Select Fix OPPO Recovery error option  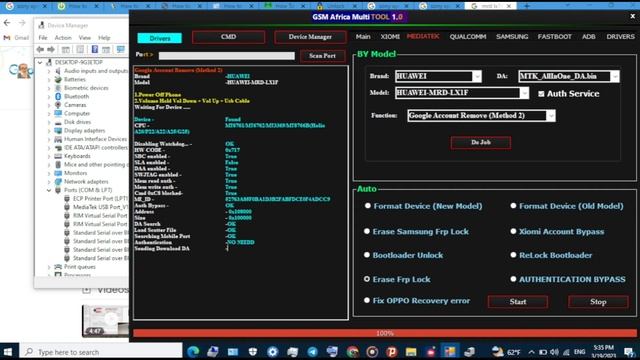point(367,300)
